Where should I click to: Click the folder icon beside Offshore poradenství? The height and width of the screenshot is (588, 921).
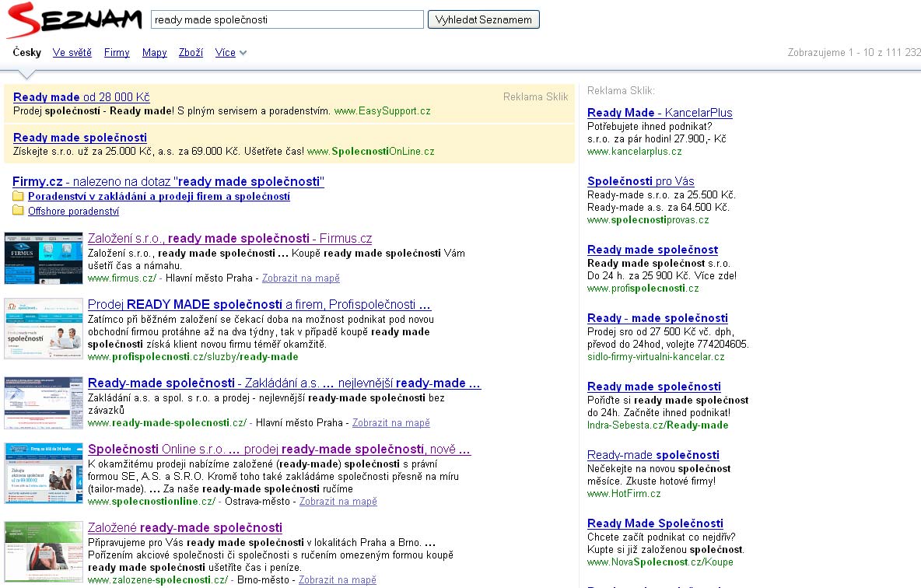coord(18,211)
